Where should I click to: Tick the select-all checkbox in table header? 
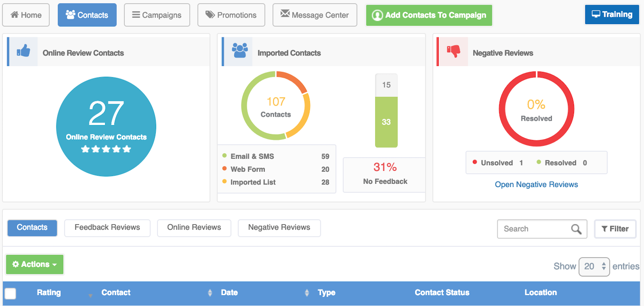[x=10, y=294]
